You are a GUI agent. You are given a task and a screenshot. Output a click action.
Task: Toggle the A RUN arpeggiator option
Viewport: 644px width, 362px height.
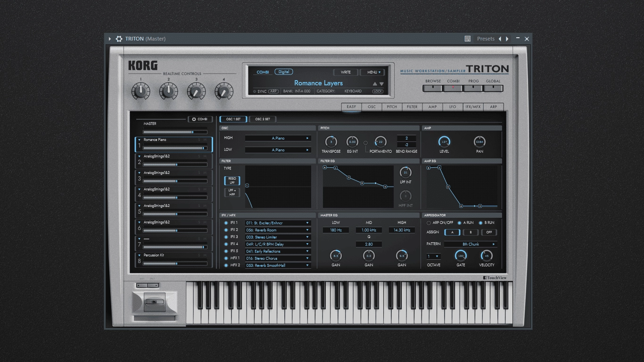(460, 223)
